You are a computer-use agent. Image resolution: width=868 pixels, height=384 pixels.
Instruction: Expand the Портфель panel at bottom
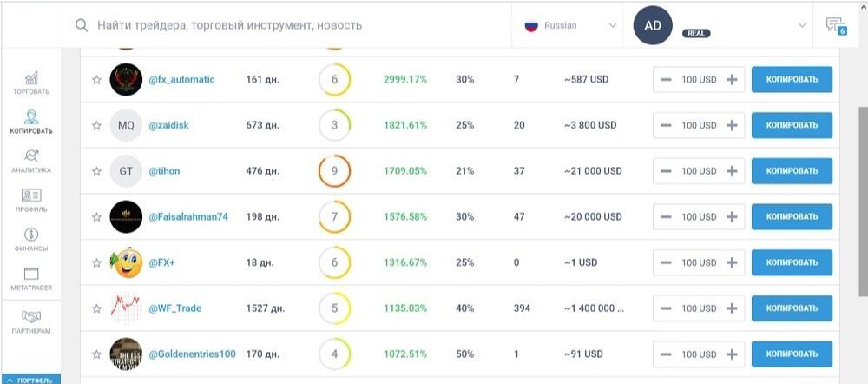point(30,380)
